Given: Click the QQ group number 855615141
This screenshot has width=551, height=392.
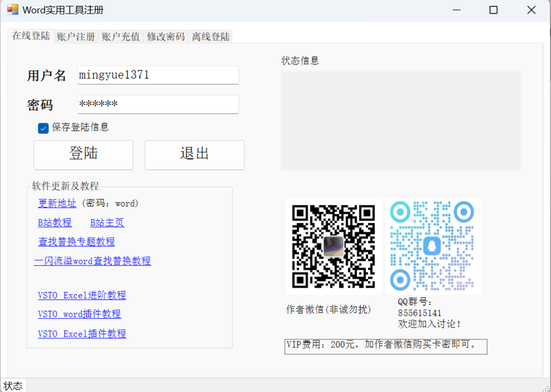Looking at the screenshot, I should 419,313.
